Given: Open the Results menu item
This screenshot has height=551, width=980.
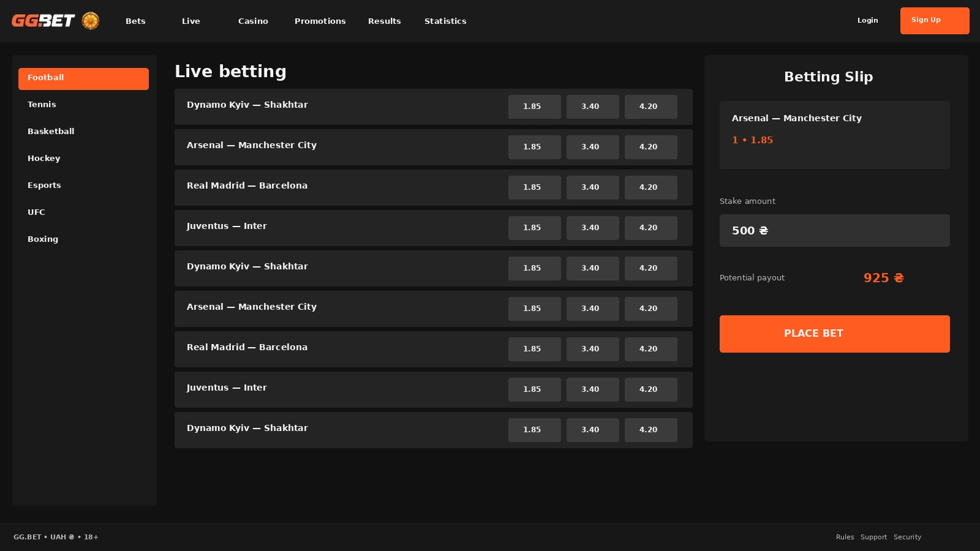Looking at the screenshot, I should (384, 21).
